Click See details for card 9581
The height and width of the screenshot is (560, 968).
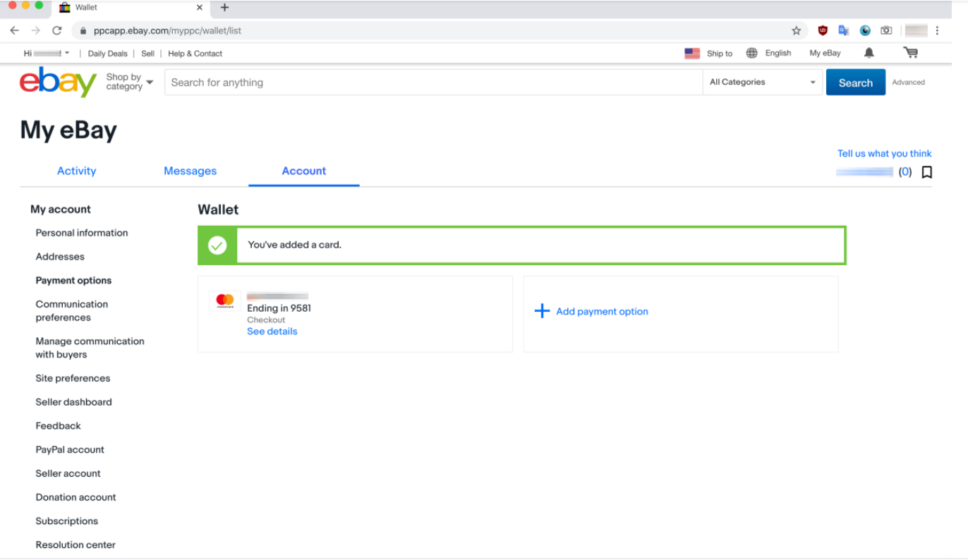coord(272,331)
